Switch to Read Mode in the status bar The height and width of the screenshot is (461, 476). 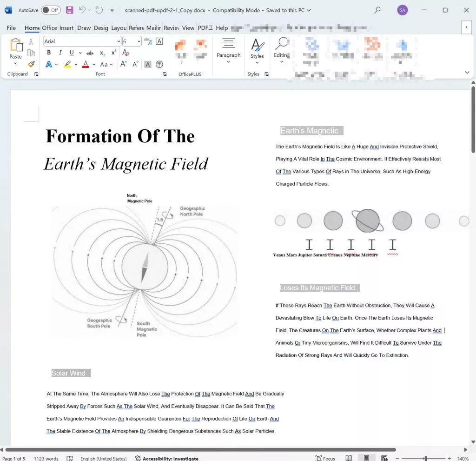pos(349,458)
